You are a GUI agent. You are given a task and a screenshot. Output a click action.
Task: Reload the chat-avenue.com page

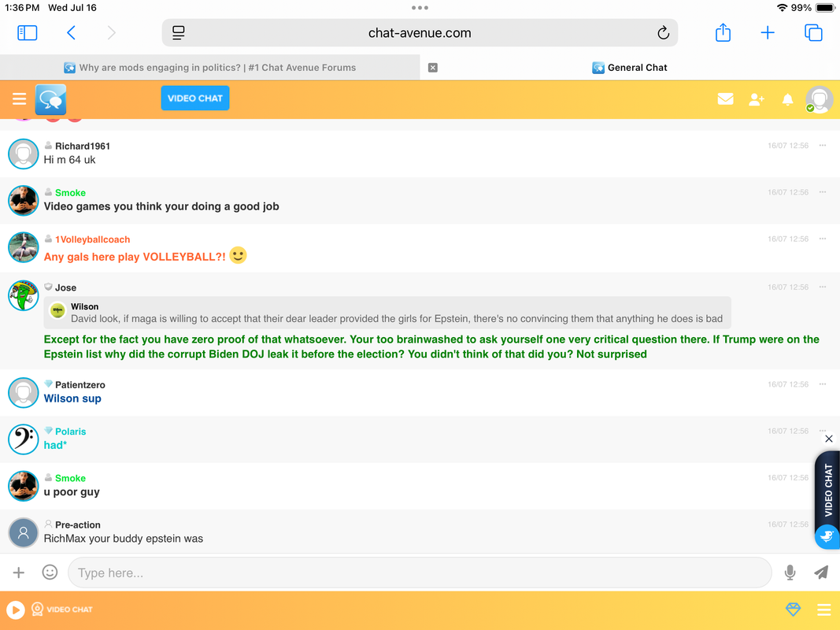pyautogui.click(x=663, y=32)
